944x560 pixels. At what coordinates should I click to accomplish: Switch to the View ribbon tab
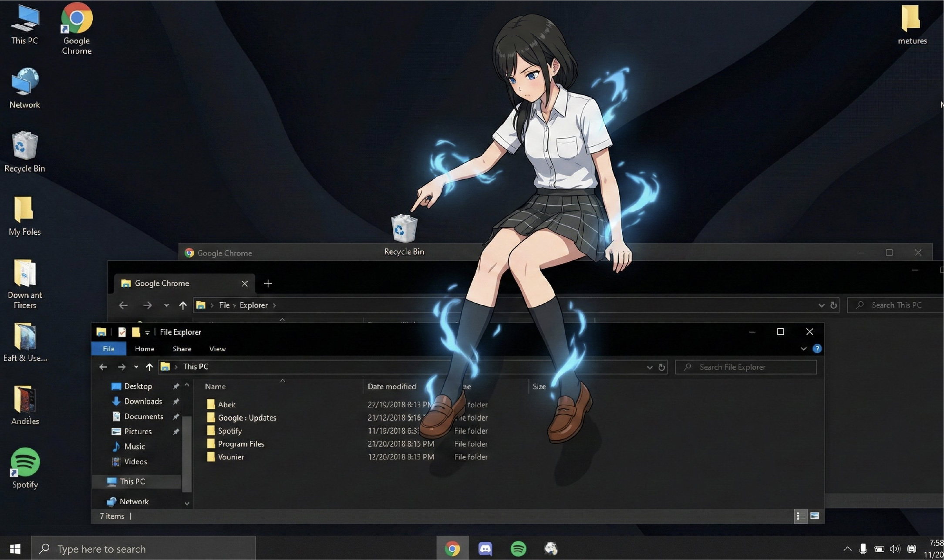pyautogui.click(x=217, y=348)
